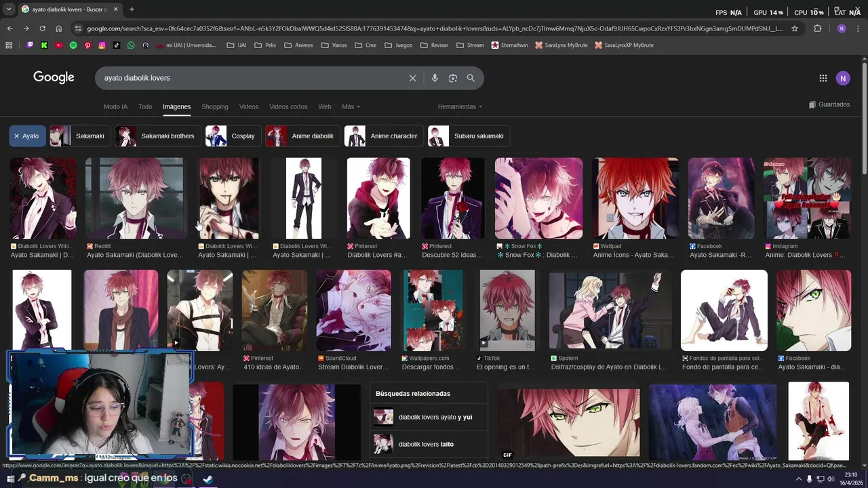Open the Juegos bookmarks folder
The width and height of the screenshot is (868, 488).
pyautogui.click(x=398, y=45)
